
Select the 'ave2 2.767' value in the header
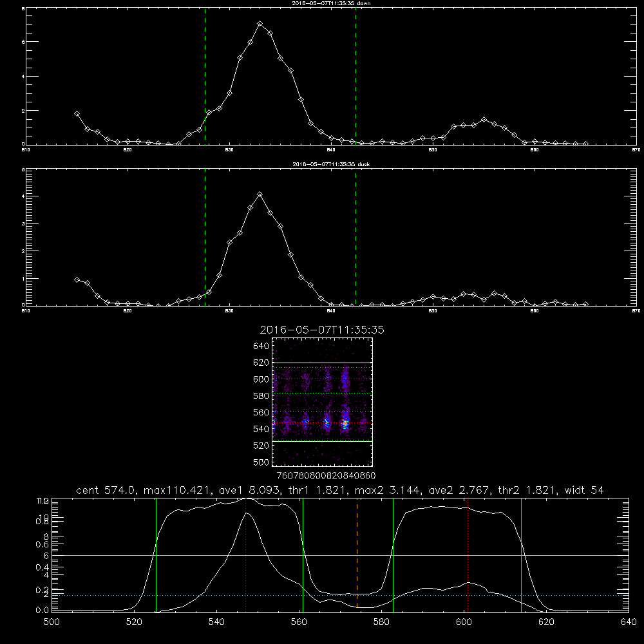(457, 490)
